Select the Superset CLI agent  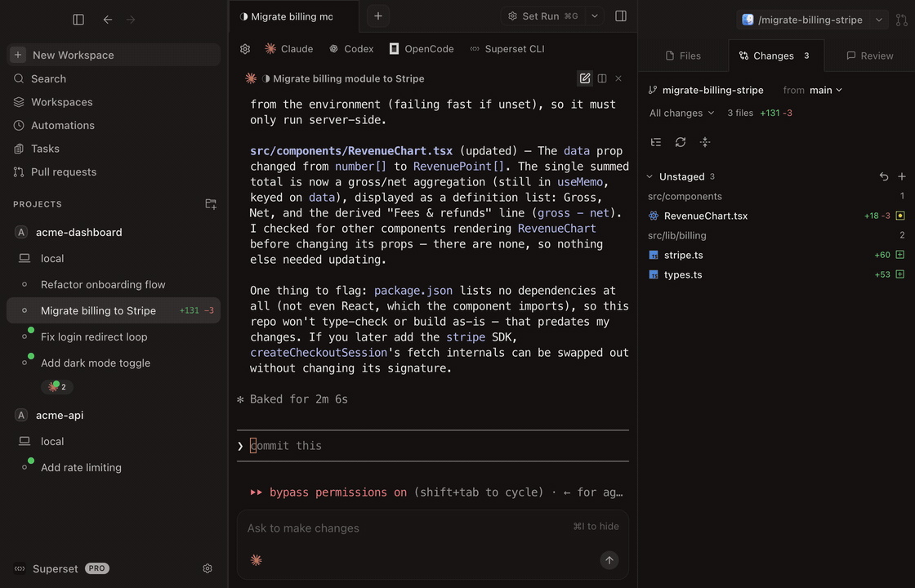point(507,49)
